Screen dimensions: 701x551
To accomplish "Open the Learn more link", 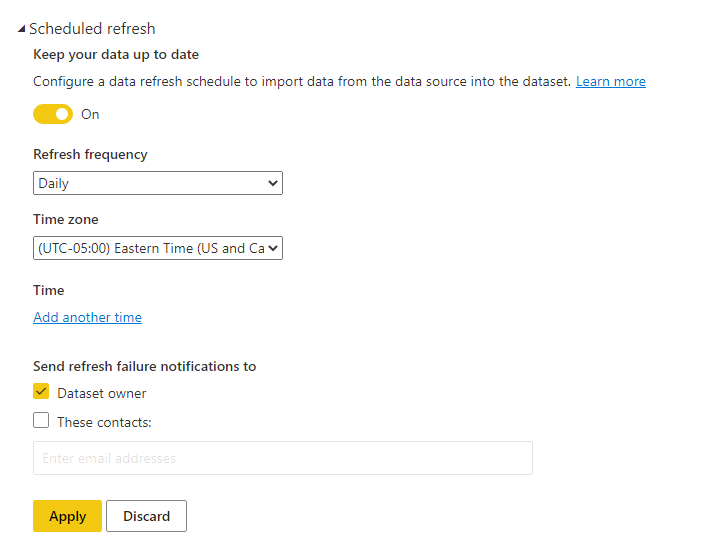I will click(611, 81).
